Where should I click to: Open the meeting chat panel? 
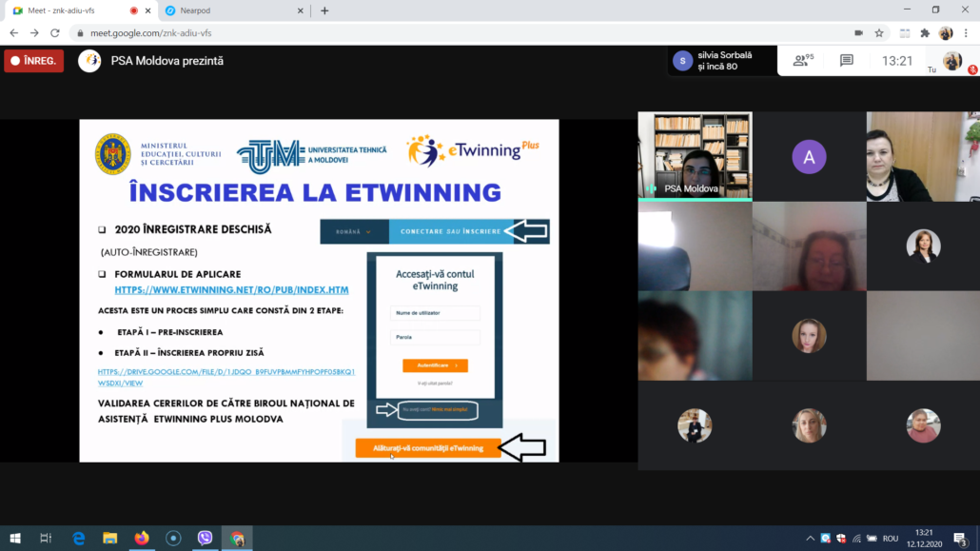846,61
